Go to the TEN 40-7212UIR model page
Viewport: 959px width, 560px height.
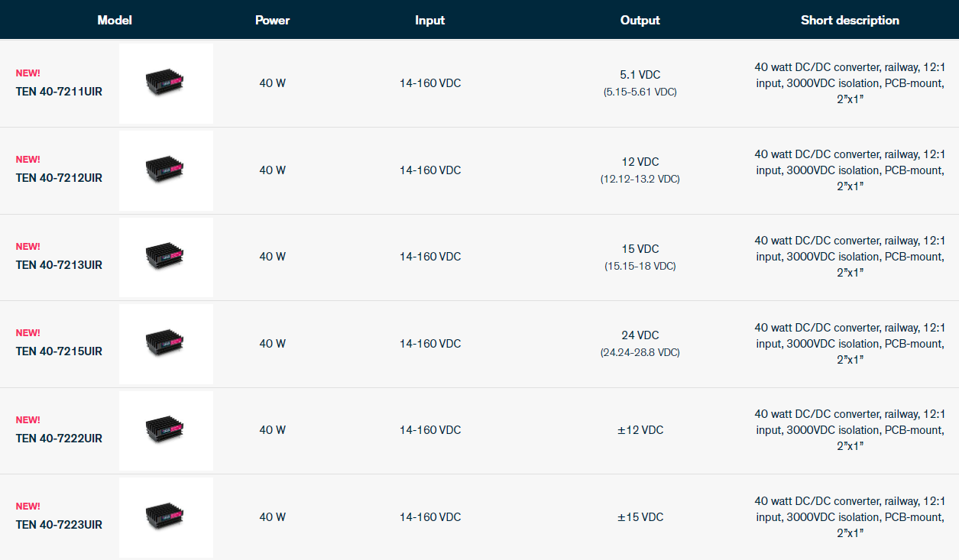point(59,178)
